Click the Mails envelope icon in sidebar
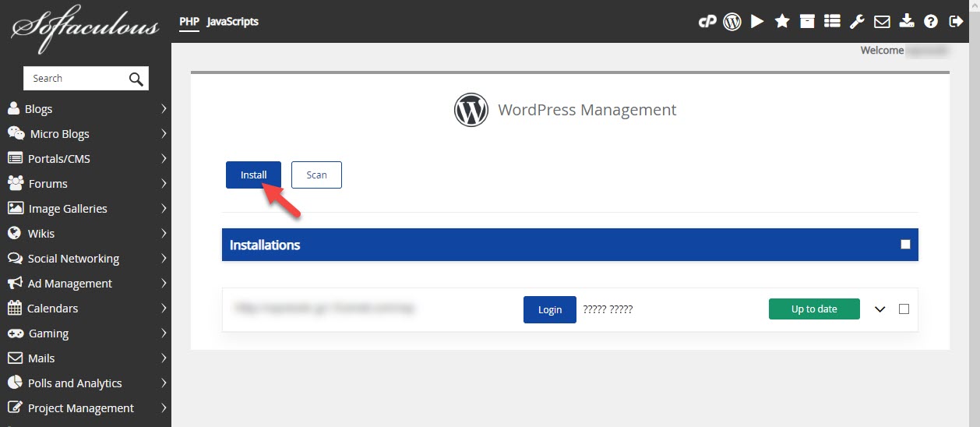The width and height of the screenshot is (980, 427). coord(15,358)
